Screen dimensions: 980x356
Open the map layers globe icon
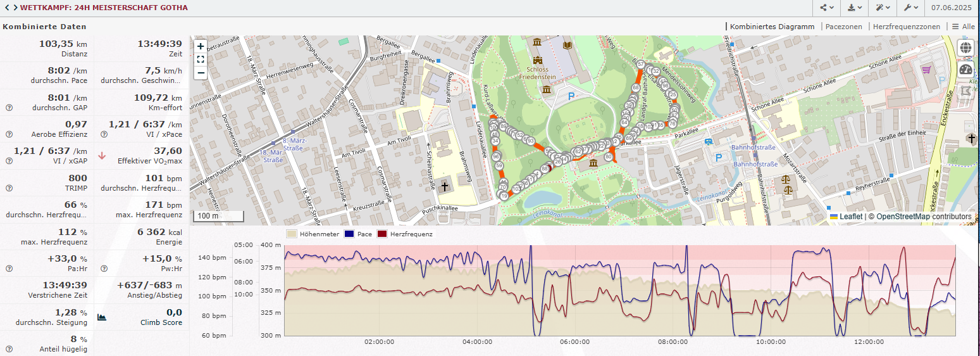coord(965,48)
